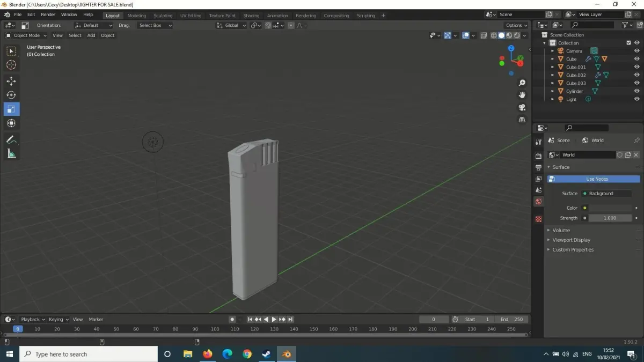Open the Global transform orientation dropdown
The image size is (644, 362).
click(x=231, y=25)
